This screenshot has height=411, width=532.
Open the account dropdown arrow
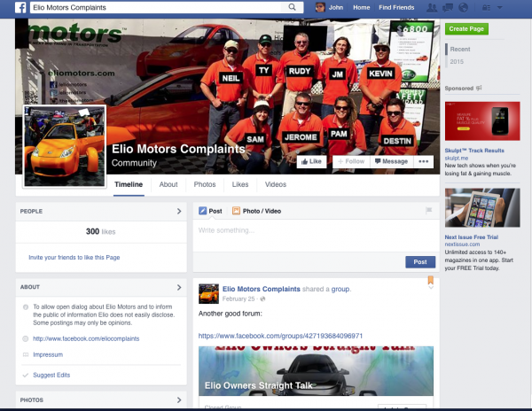click(x=500, y=7)
